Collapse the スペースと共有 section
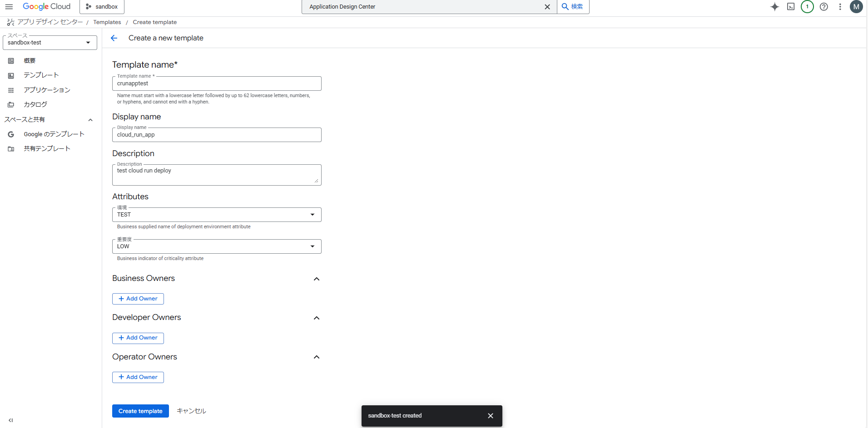 [90, 120]
